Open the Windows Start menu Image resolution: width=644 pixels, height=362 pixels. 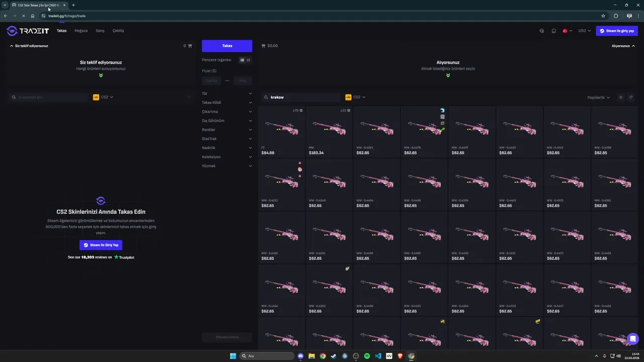233,356
